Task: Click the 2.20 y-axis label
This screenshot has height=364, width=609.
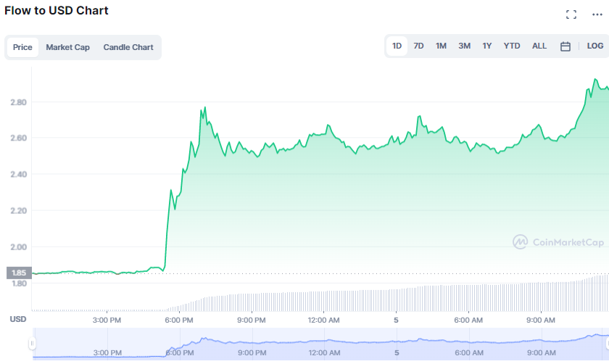Action: pos(18,210)
